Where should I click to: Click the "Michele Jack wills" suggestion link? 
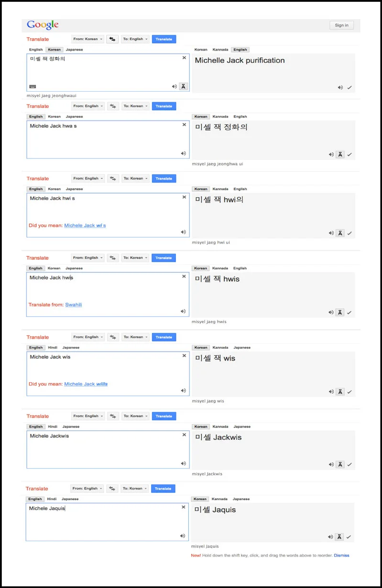[86, 384]
